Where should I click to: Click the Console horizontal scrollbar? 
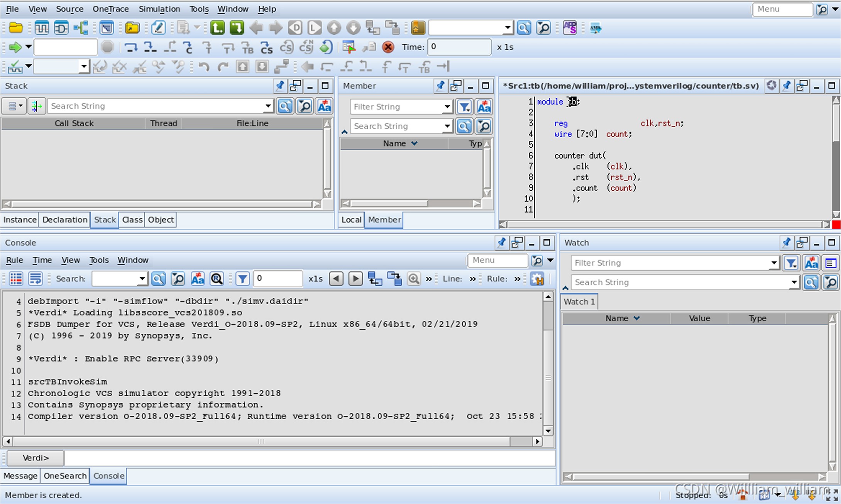point(261,441)
